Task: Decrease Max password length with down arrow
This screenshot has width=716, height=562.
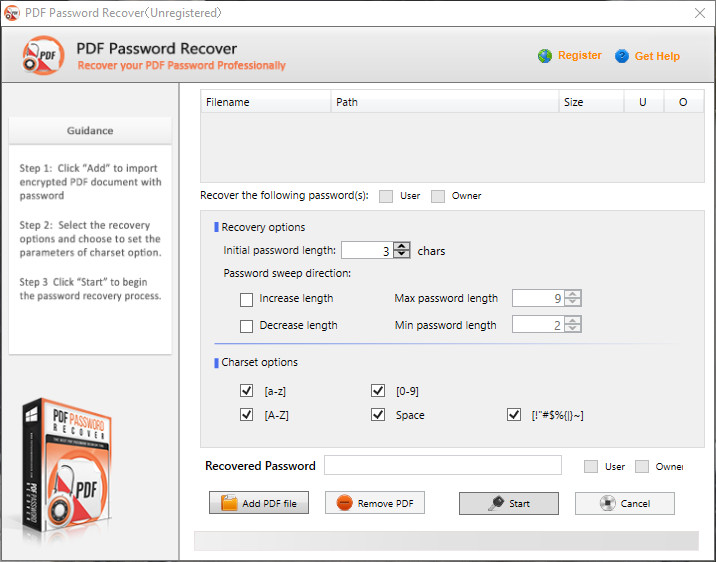Action: click(x=573, y=302)
